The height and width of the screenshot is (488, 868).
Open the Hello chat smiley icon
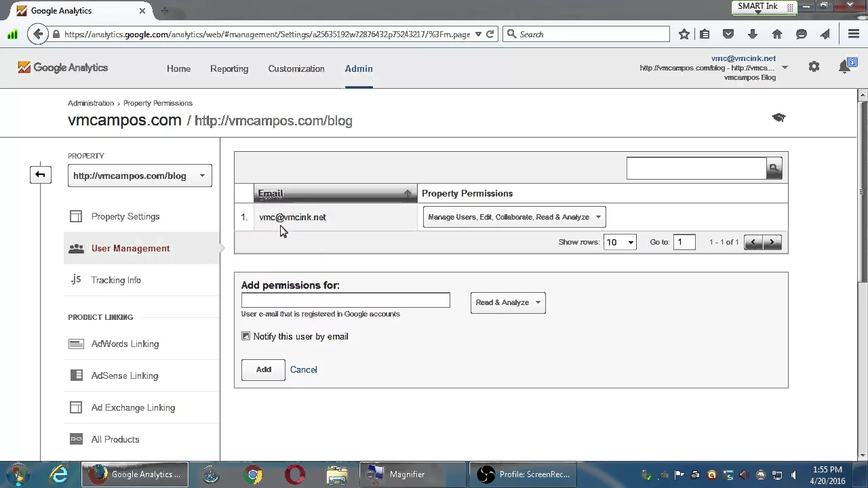[802, 34]
